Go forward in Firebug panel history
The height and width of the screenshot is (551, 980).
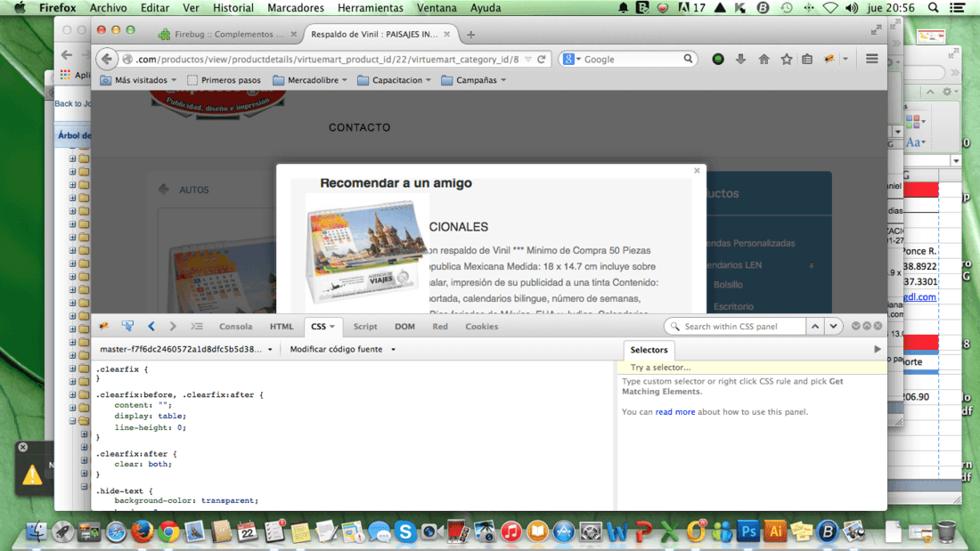coord(173,326)
